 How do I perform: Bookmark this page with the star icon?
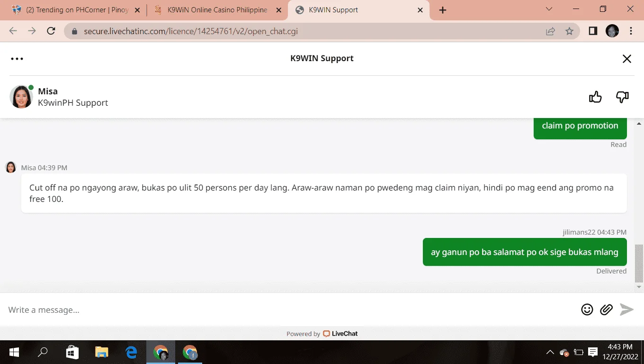coord(570,31)
